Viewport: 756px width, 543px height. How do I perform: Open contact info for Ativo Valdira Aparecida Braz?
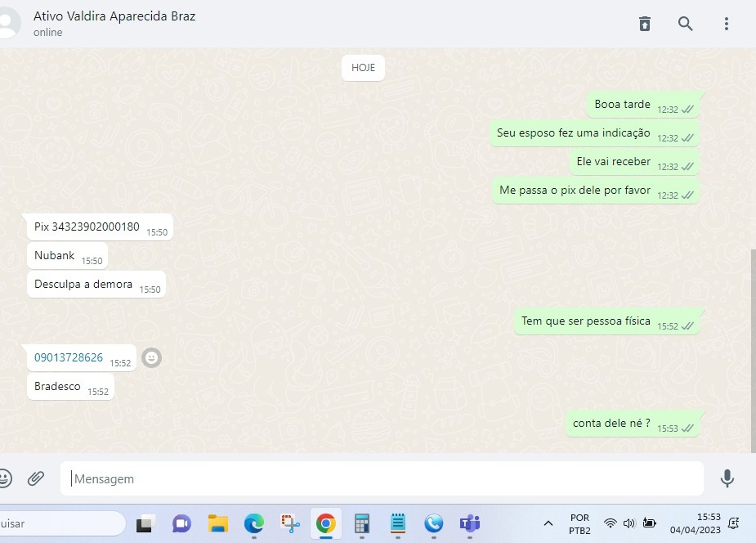pyautogui.click(x=114, y=16)
